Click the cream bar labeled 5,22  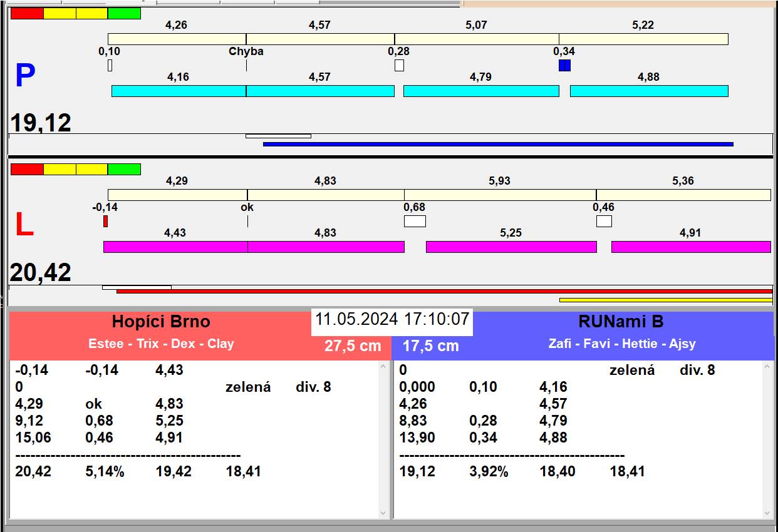(643, 39)
